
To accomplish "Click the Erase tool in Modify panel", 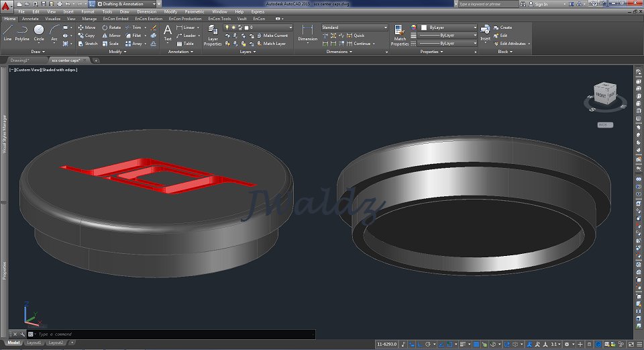I will 154,28.
